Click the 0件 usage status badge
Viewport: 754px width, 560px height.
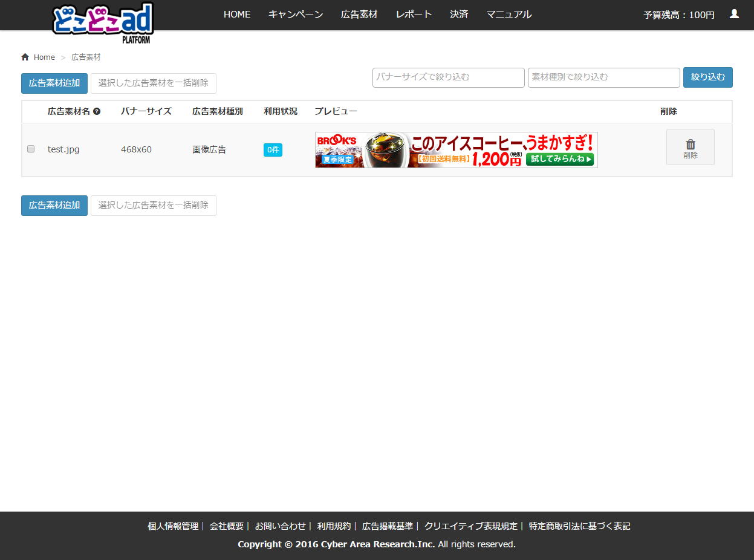pos(273,150)
